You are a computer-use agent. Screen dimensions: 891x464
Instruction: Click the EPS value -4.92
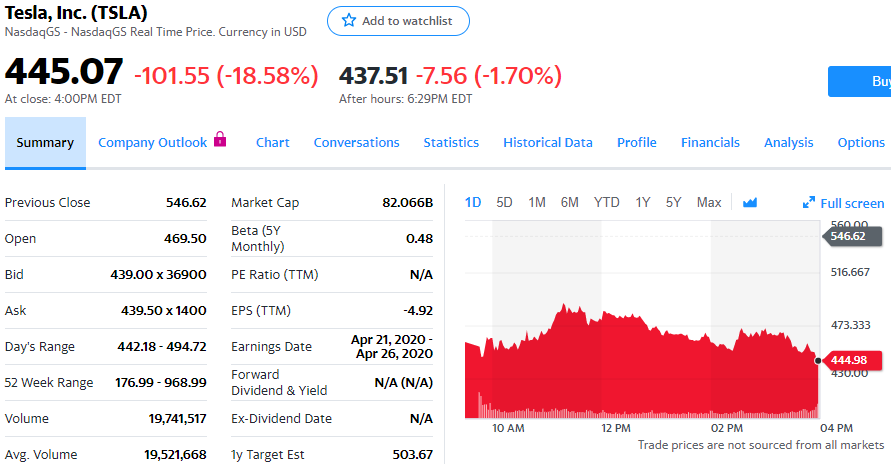[x=418, y=311]
